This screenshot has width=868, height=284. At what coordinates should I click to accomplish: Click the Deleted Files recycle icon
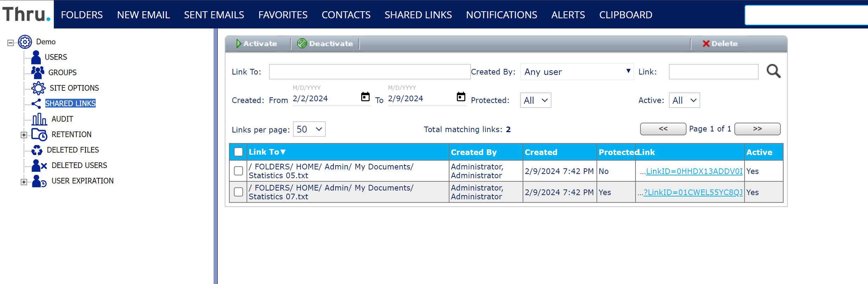coord(37,150)
